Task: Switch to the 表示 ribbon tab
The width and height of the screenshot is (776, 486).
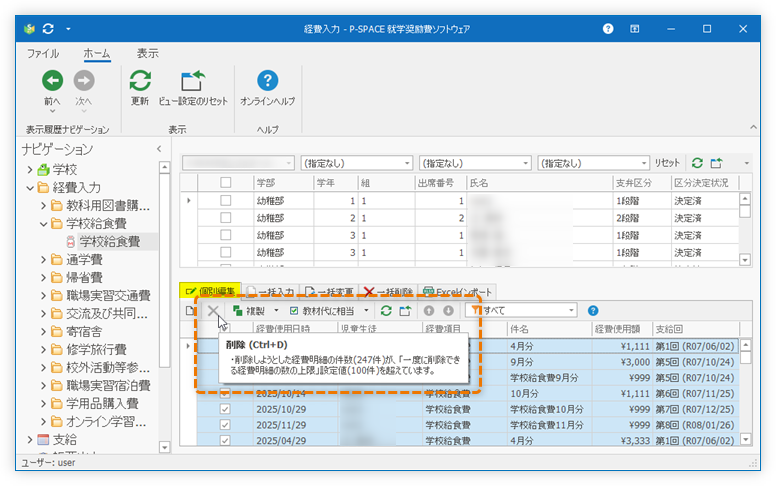Action: (147, 53)
